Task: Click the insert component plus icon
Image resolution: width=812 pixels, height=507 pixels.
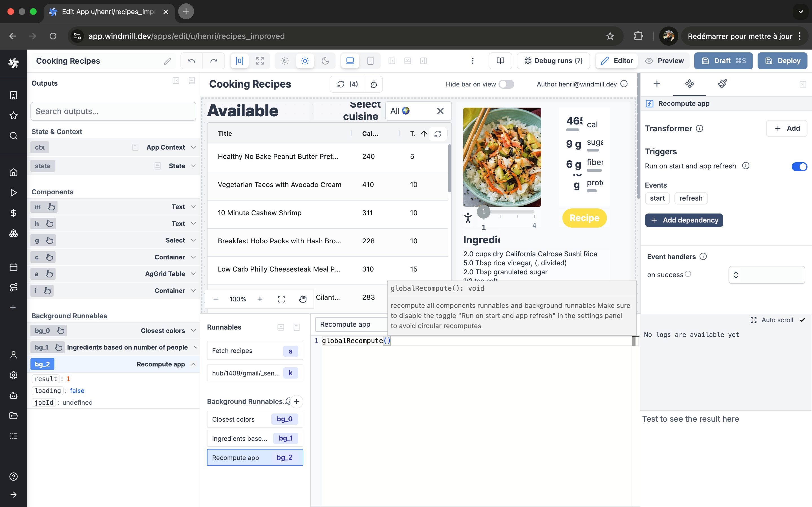Action: coord(657,84)
